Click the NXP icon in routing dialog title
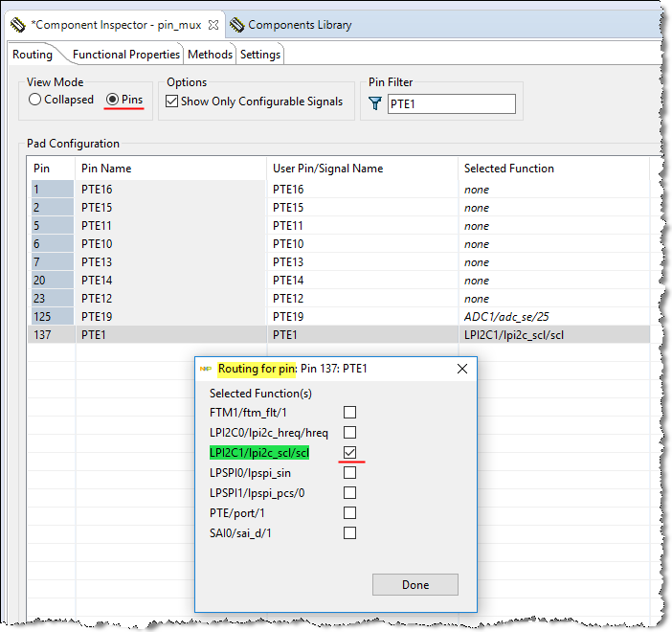Screen dimensions: 672x632 pos(206,369)
